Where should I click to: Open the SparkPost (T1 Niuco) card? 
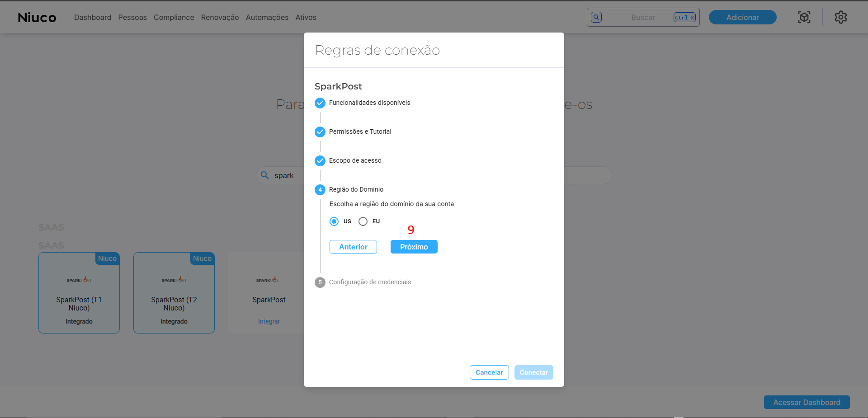coord(79,293)
